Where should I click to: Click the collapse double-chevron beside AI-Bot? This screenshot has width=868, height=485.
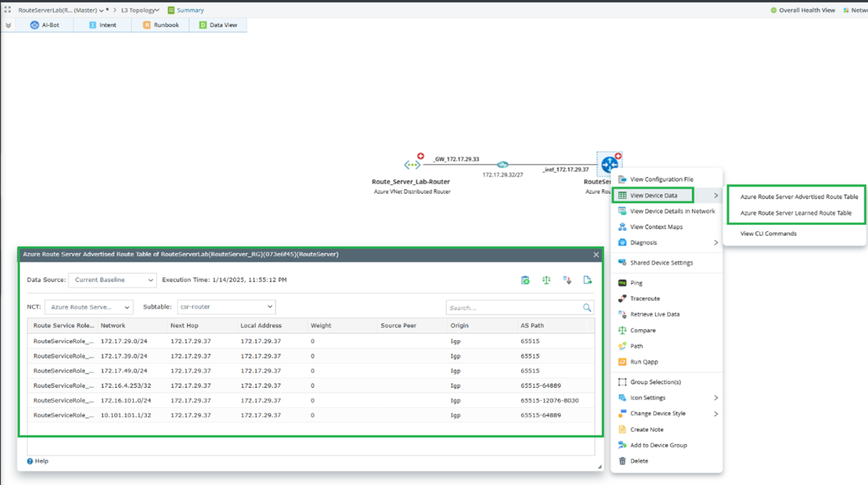8,25
